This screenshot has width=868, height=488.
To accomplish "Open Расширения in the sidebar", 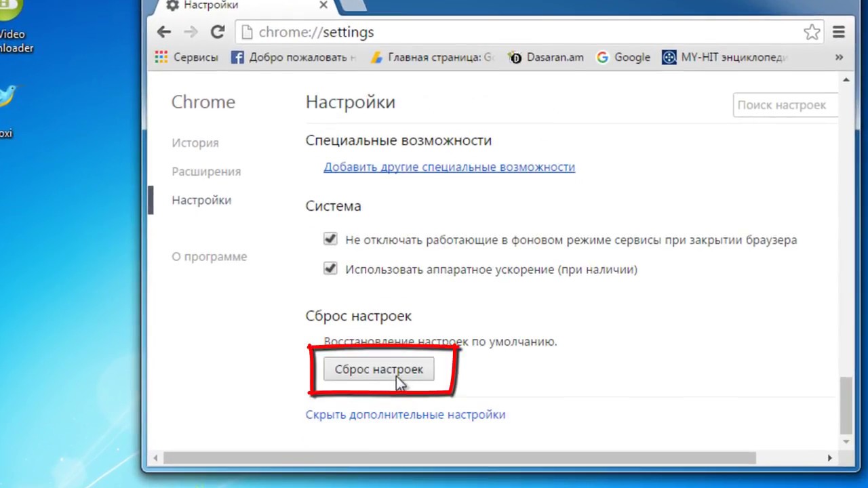I will [x=206, y=171].
